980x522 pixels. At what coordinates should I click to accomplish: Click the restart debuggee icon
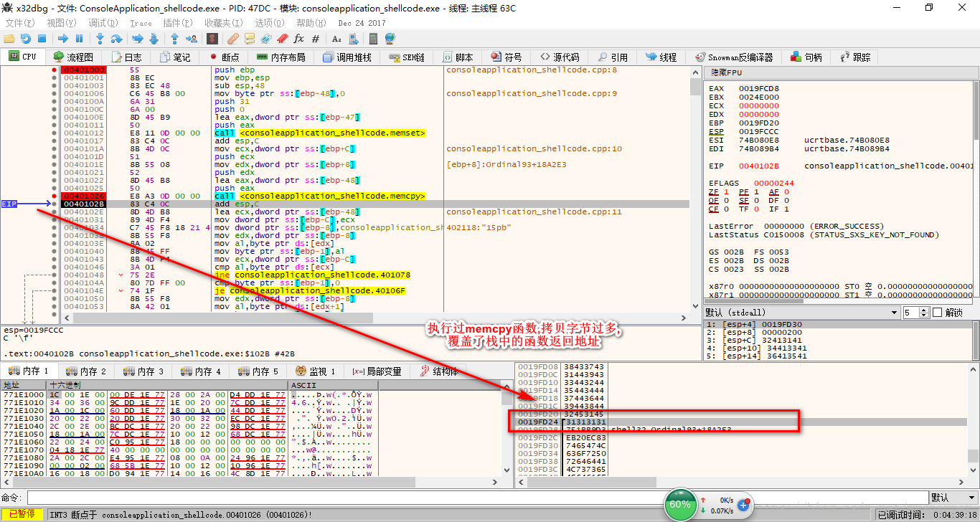tap(26, 39)
